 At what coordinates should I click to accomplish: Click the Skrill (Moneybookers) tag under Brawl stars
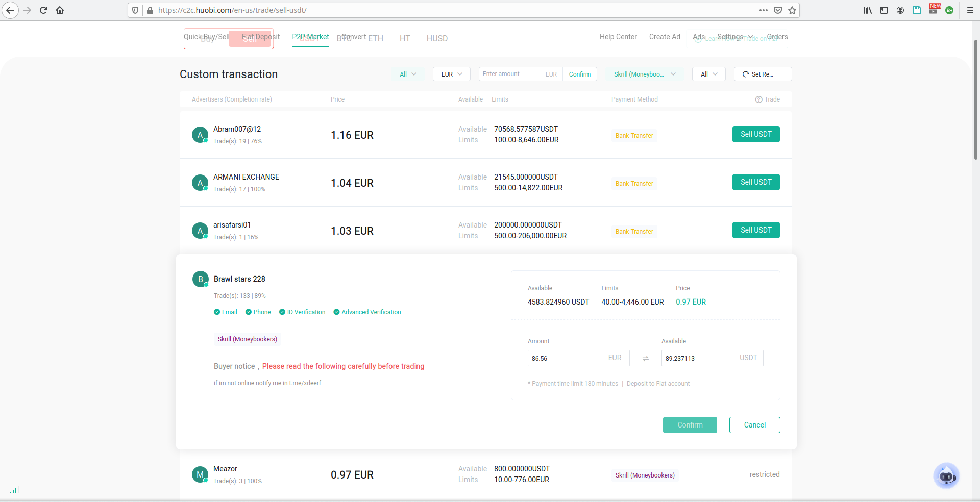coord(248,339)
